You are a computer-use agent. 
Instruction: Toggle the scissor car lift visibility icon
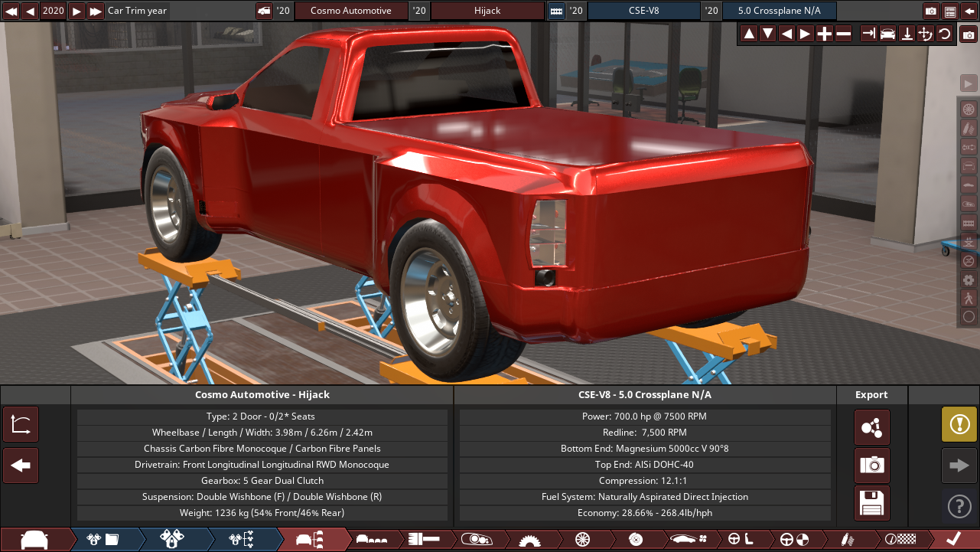(969, 241)
